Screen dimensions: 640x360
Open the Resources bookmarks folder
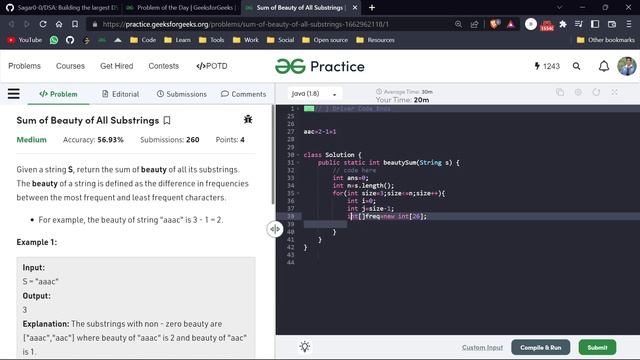(x=375, y=40)
